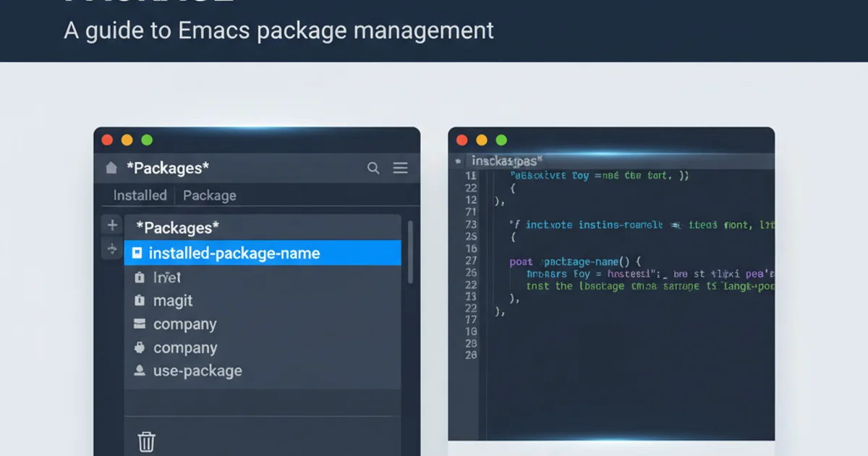
Task: Switch to the Package tab
Action: coord(209,195)
